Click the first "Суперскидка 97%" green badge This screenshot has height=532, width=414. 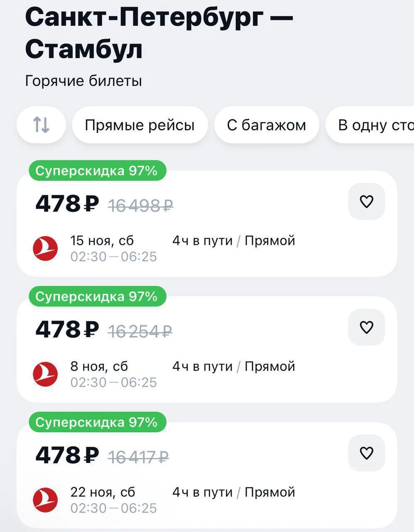97,171
